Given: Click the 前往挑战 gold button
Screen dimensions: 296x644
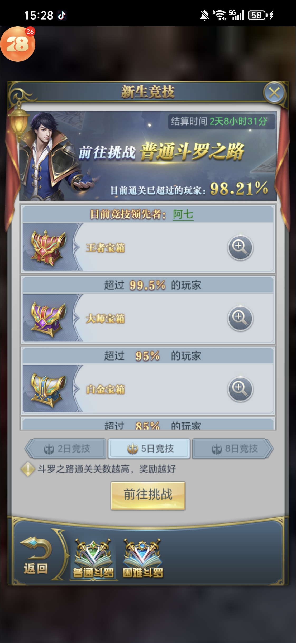Looking at the screenshot, I should coord(148,496).
